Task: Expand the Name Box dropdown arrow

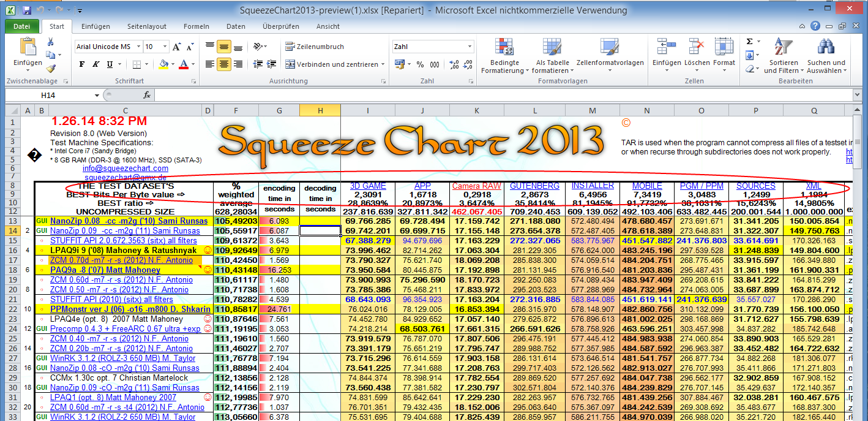Action: click(x=98, y=95)
